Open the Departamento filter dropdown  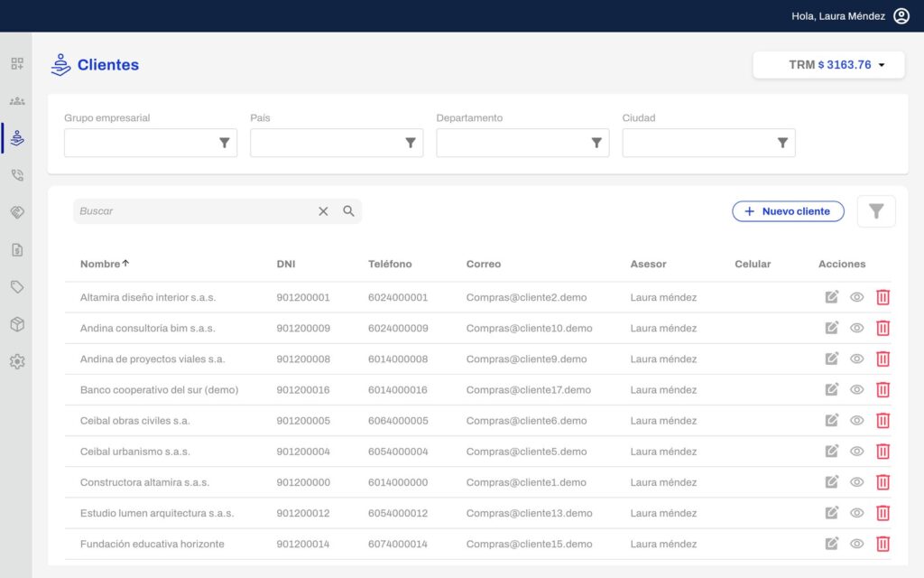click(522, 143)
